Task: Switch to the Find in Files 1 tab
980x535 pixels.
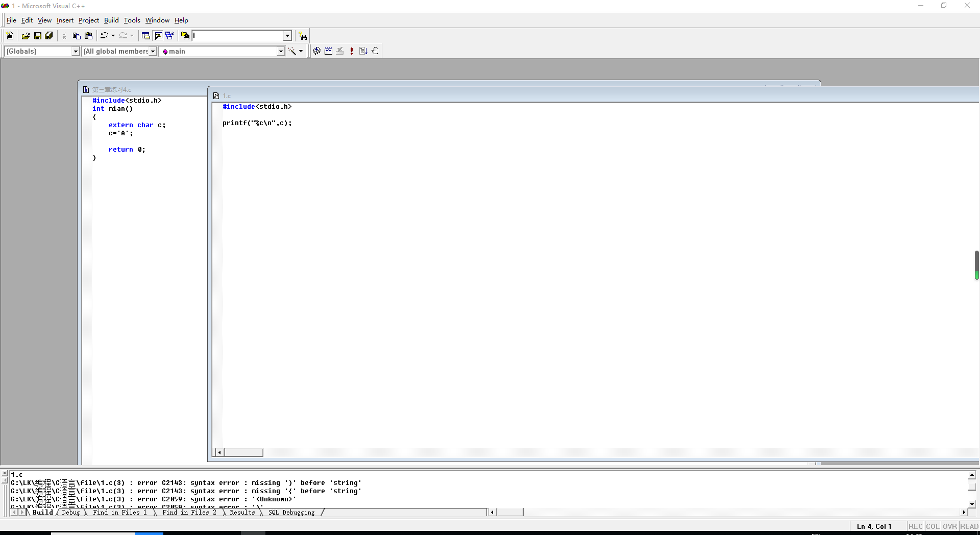Action: 120,513
